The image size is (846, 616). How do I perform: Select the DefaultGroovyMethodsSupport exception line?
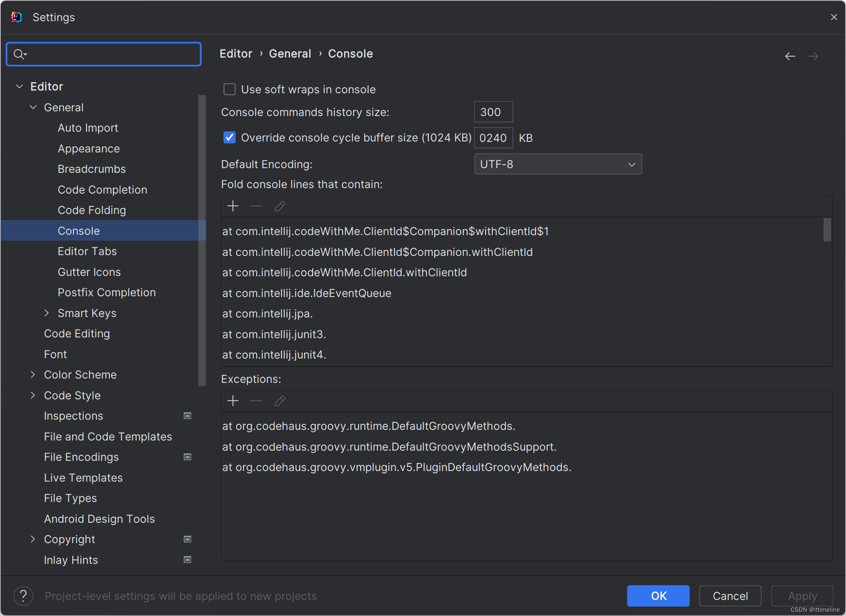(x=526, y=447)
